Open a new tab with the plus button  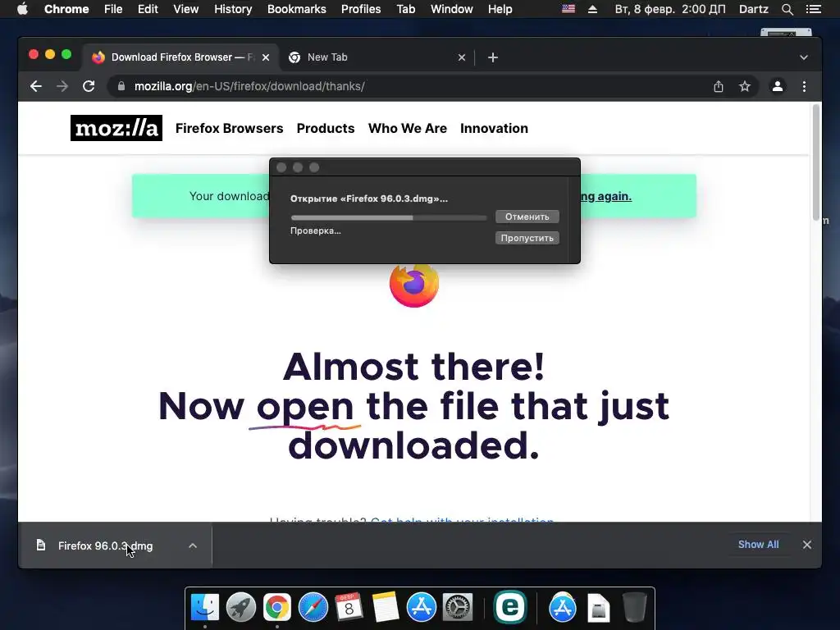pyautogui.click(x=493, y=57)
